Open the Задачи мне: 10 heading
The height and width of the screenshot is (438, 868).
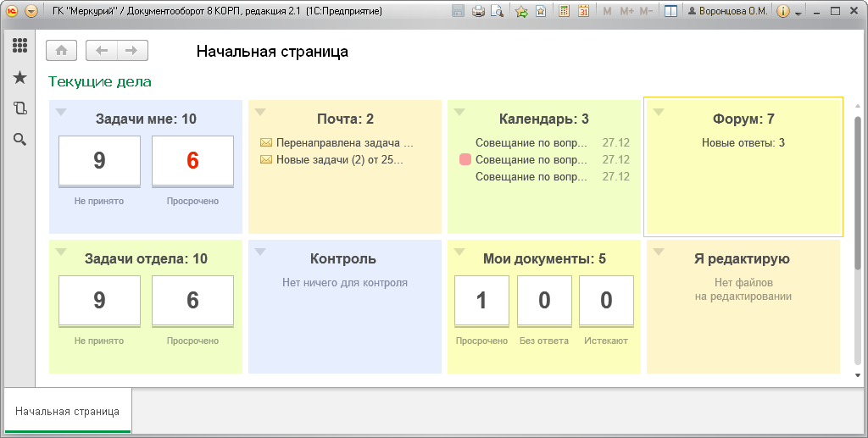(x=146, y=119)
